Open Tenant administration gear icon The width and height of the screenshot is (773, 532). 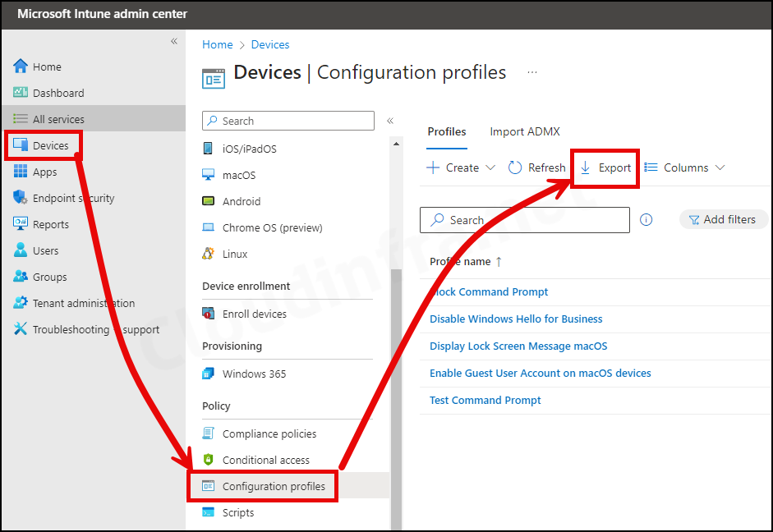pos(21,302)
